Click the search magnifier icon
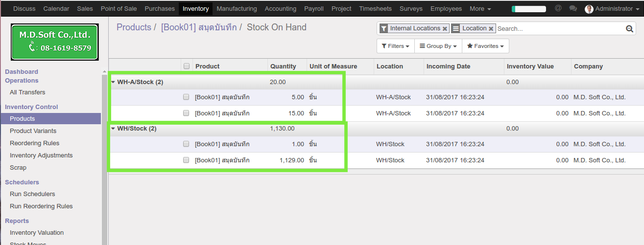Viewport: 644px width, 245px height. click(629, 29)
